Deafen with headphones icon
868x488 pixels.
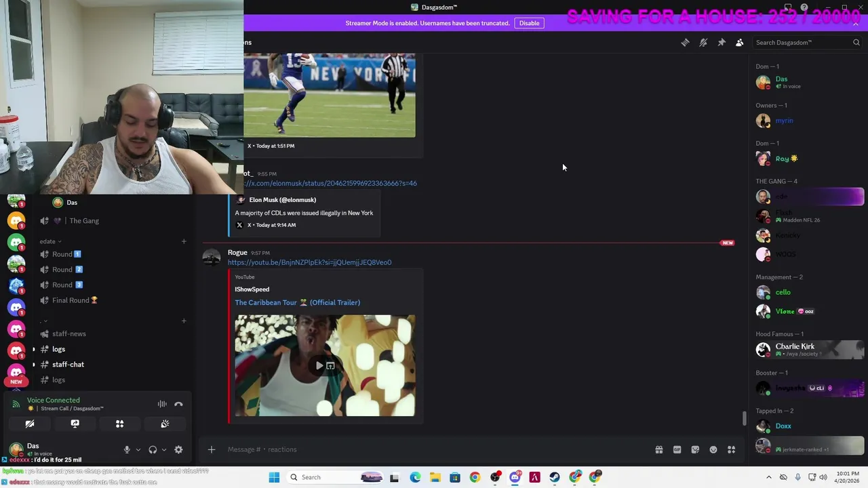[x=153, y=449]
